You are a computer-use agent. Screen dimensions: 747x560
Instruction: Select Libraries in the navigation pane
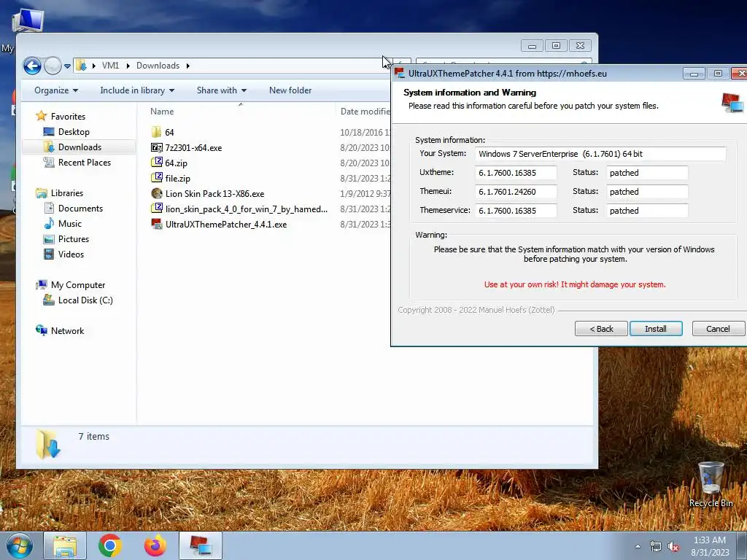[66, 192]
